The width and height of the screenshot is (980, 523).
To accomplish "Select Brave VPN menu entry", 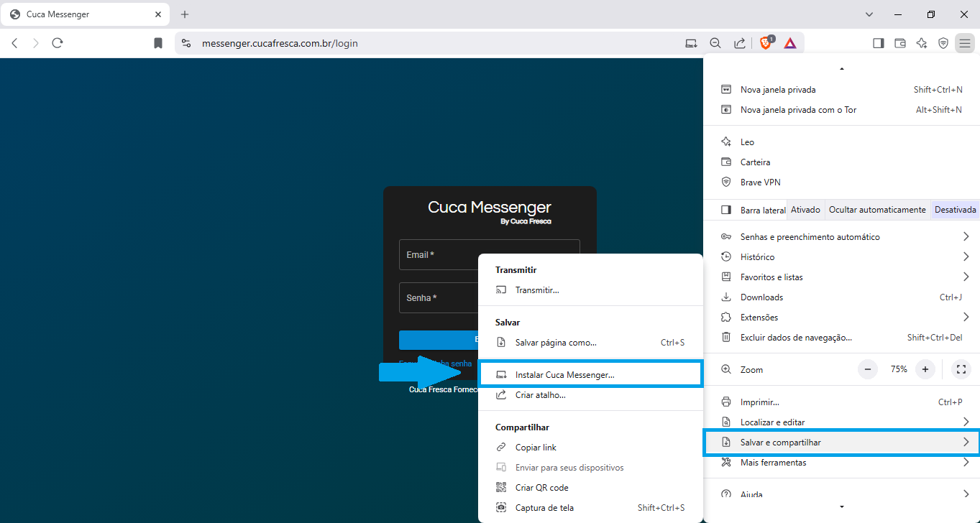I will [x=841, y=182].
